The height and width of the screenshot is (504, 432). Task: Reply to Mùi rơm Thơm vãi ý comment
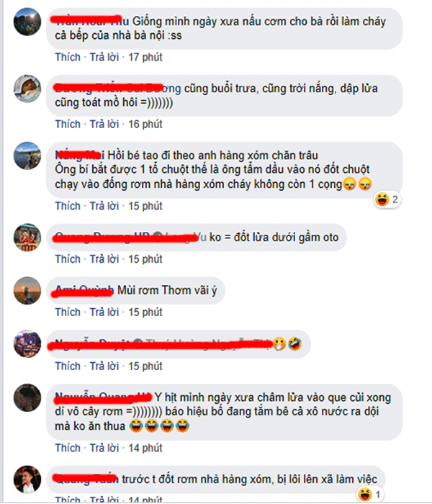tap(104, 312)
